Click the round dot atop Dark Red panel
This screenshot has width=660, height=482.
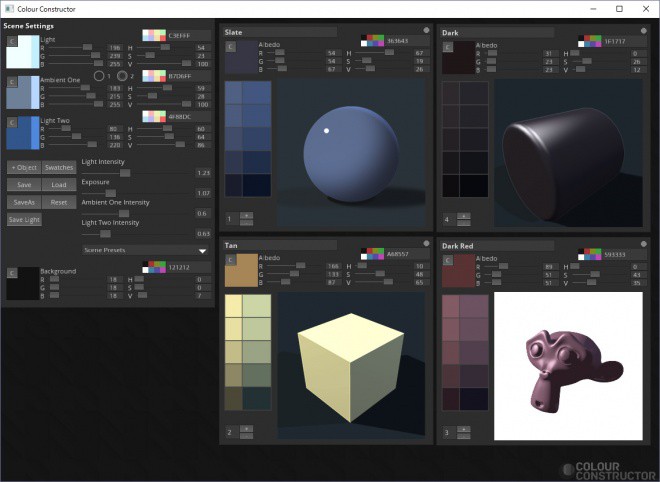click(x=643, y=243)
